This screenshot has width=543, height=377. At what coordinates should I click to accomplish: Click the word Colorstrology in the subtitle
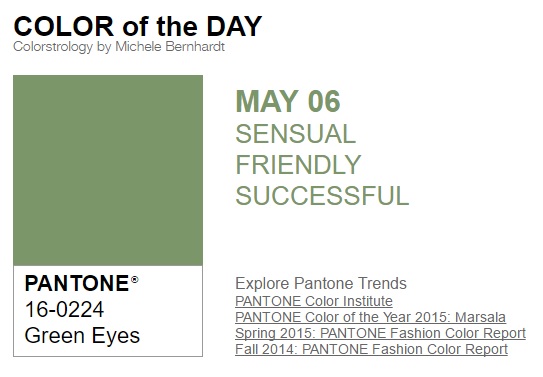53,47
